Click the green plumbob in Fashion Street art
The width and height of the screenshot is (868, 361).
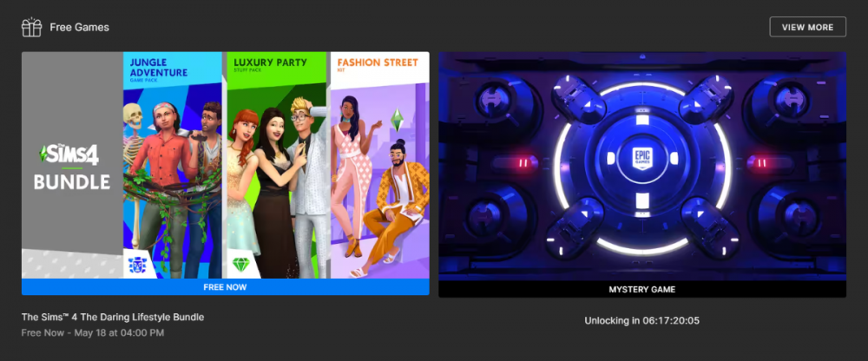pyautogui.click(x=397, y=120)
